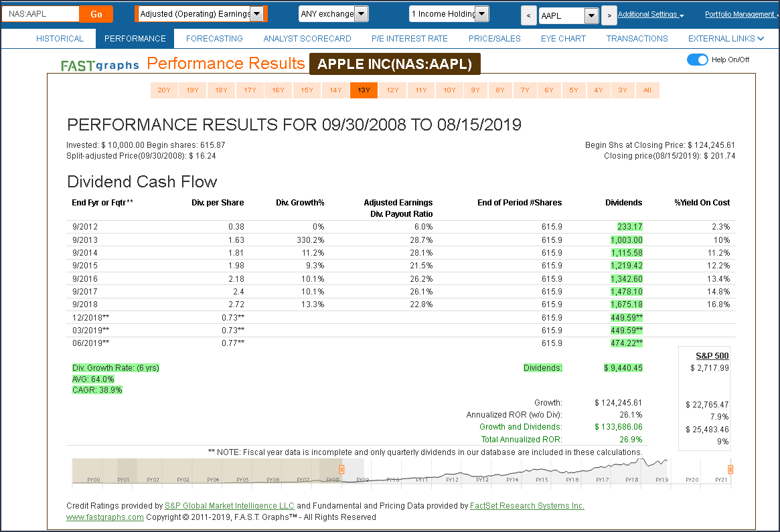The height and width of the screenshot is (532, 780).
Task: Select the 6Y time period
Action: [549, 90]
